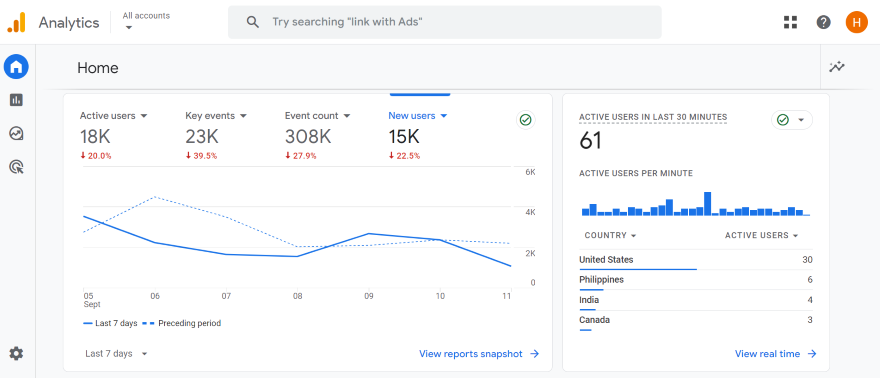
Task: Click the 27.9% Event count change
Action: [x=300, y=156]
